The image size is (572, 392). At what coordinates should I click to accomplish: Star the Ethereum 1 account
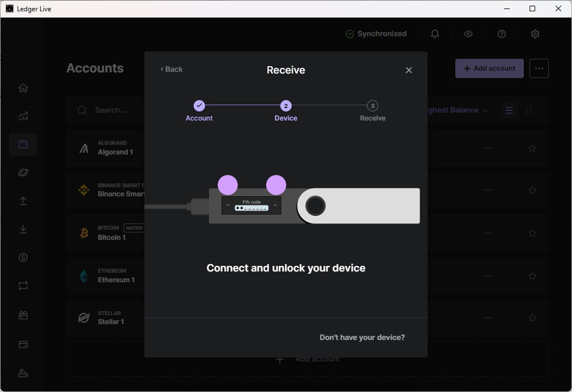pos(532,276)
